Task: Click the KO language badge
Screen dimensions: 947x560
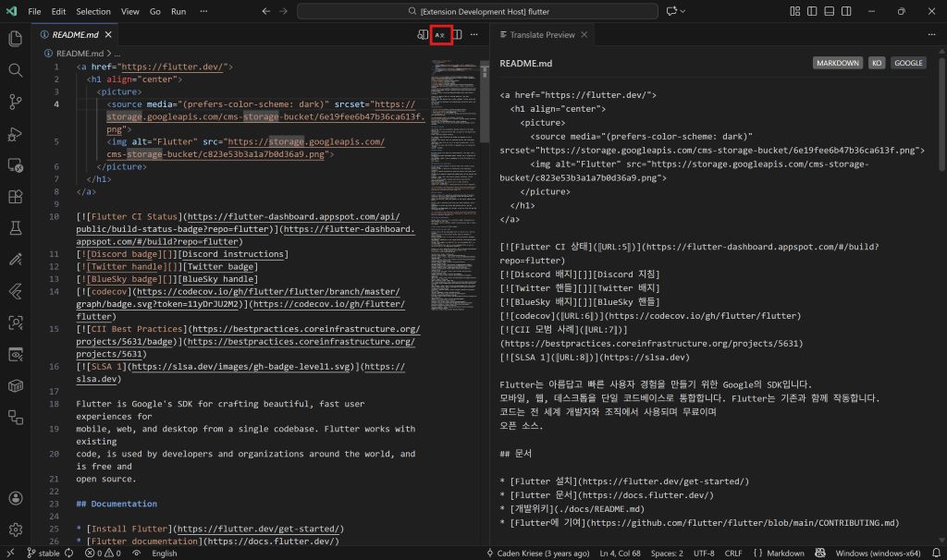Action: pyautogui.click(x=877, y=63)
